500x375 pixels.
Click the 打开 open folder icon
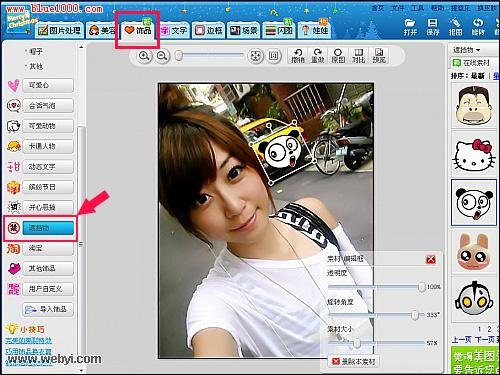(x=410, y=27)
